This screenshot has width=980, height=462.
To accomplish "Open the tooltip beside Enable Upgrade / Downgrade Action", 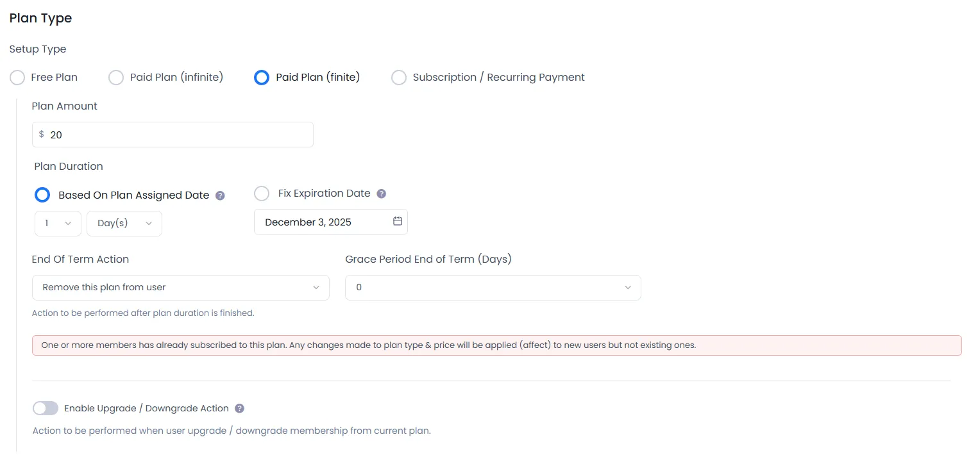I will coord(239,408).
